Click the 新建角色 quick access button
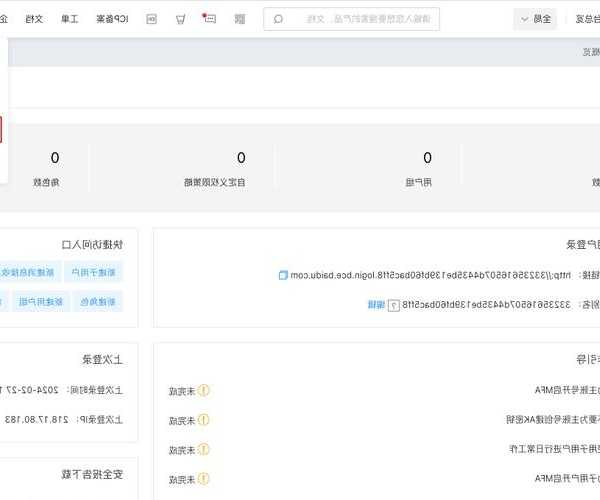The height and width of the screenshot is (500, 600). click(99, 301)
